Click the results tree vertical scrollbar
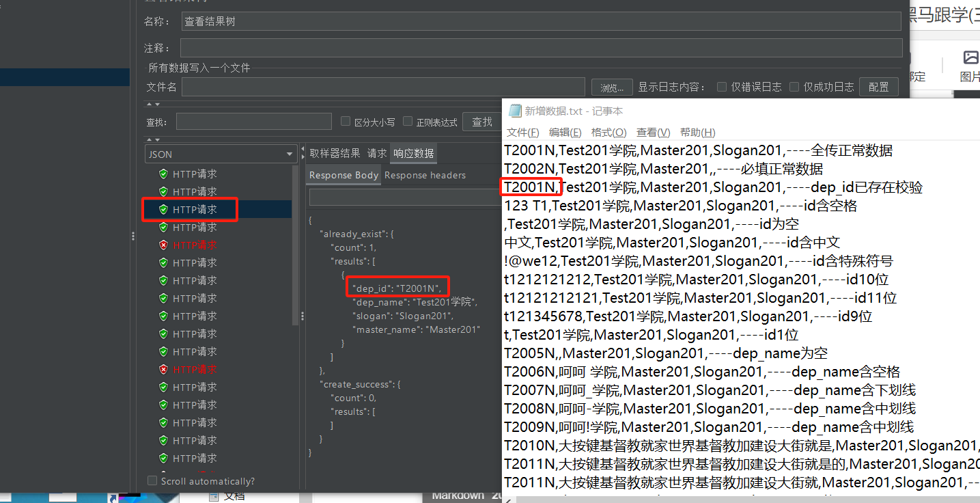Viewport: 980px width, 503px height. point(296,245)
